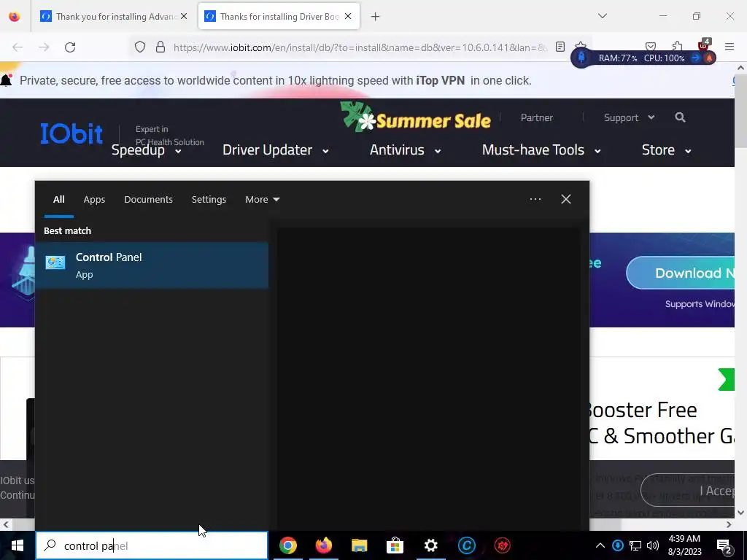Close the Driver Booster browser tab

point(348,16)
